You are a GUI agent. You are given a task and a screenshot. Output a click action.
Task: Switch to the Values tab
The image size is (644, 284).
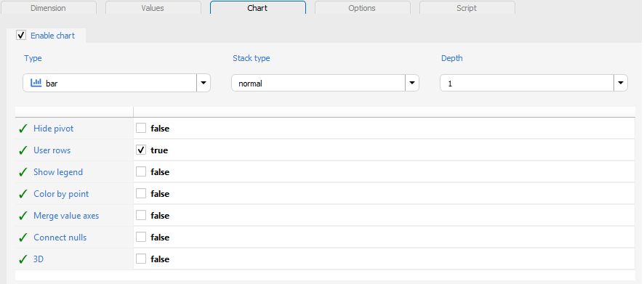153,8
